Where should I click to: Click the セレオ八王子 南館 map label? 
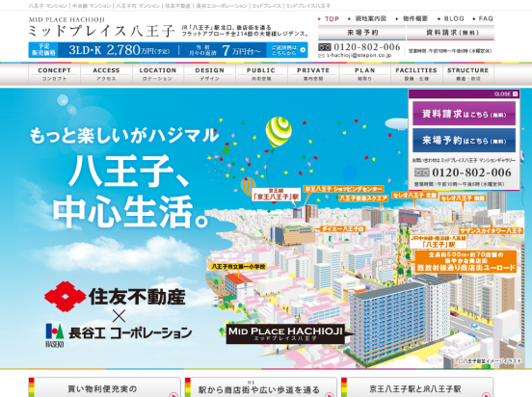[463, 198]
